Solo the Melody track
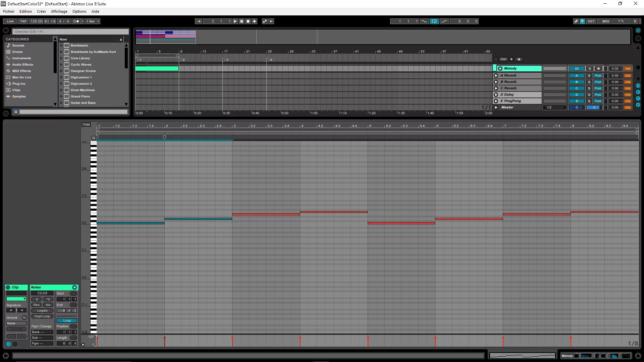Screen dimensions: 644x362 [x=590, y=68]
